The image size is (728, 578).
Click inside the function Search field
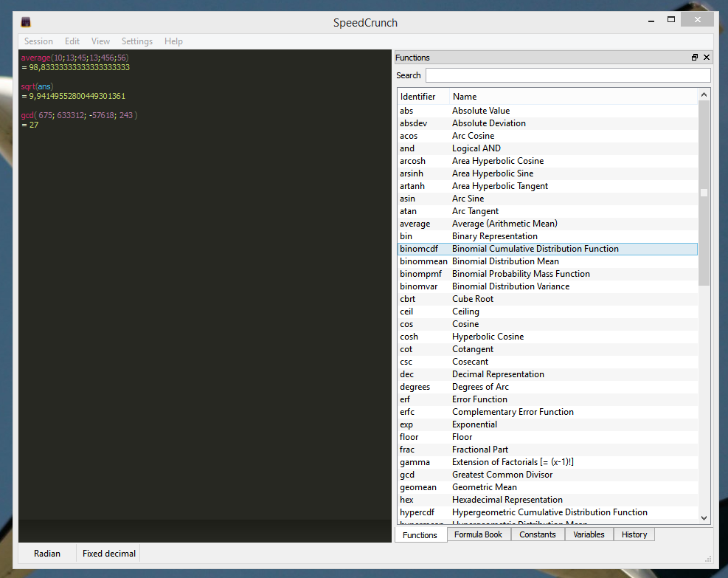click(568, 75)
